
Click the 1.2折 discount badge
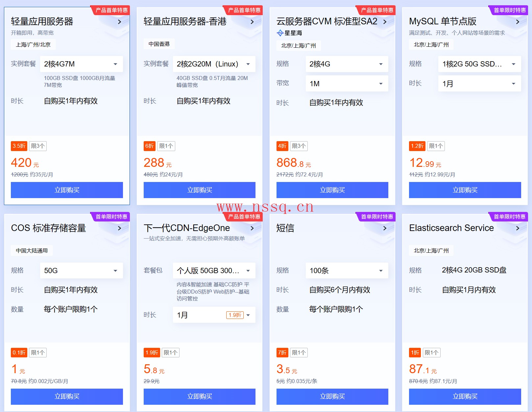pos(417,146)
